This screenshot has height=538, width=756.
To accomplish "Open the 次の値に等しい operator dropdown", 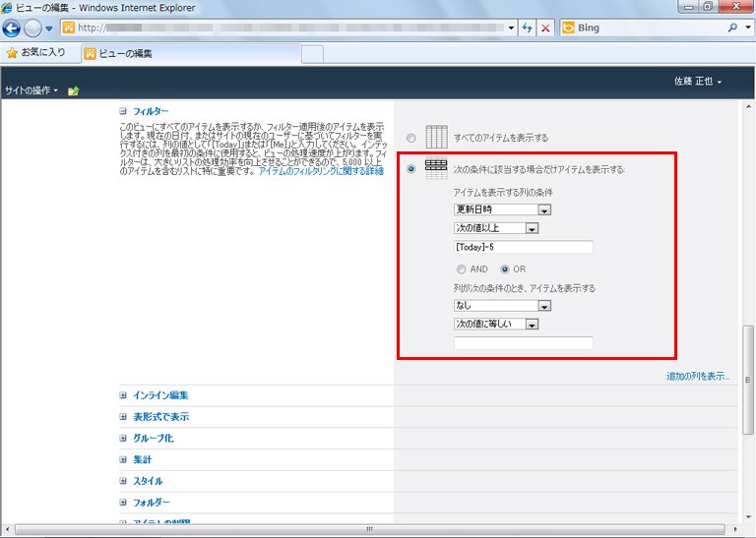I will [496, 324].
